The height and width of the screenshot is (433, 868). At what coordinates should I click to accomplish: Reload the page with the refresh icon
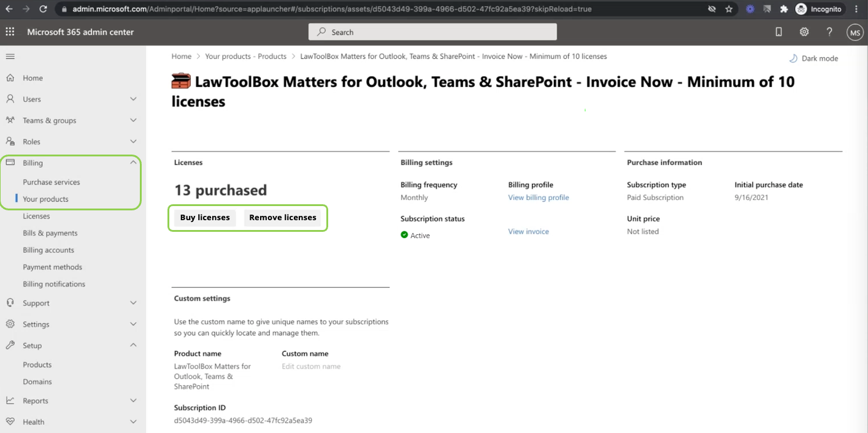tap(43, 9)
